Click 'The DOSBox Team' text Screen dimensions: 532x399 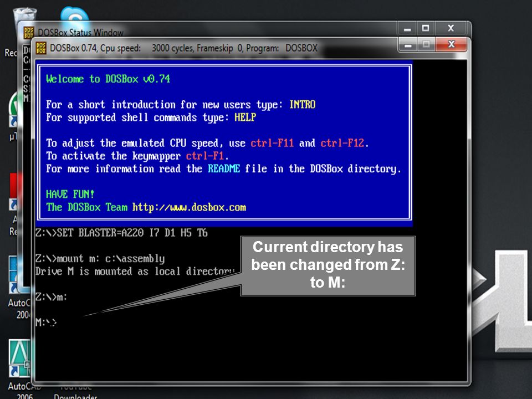tap(87, 207)
